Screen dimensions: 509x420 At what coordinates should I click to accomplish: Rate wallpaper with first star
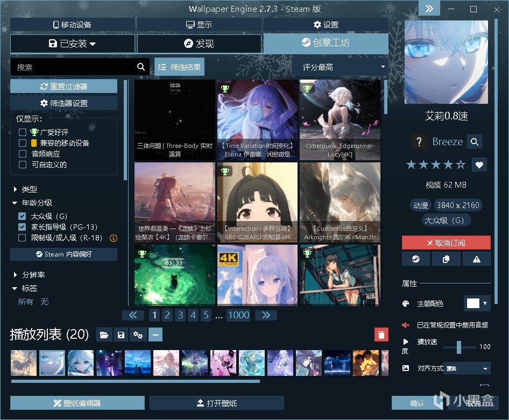pyautogui.click(x=411, y=165)
